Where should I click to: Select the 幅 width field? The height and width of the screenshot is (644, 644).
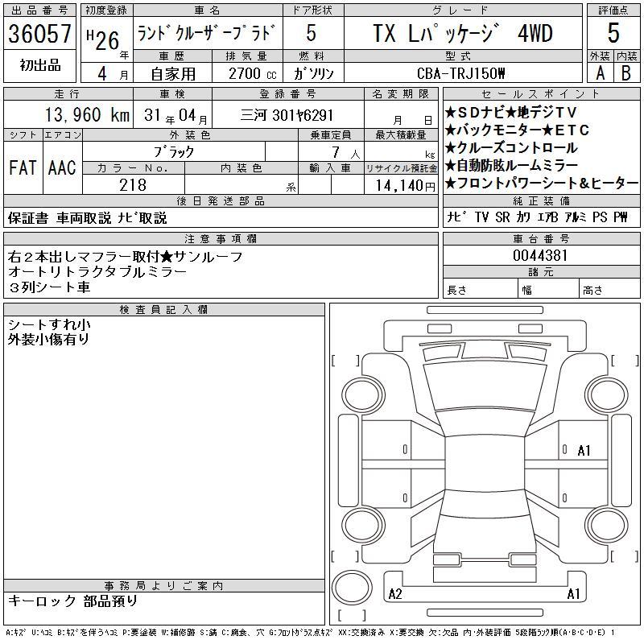(548, 290)
